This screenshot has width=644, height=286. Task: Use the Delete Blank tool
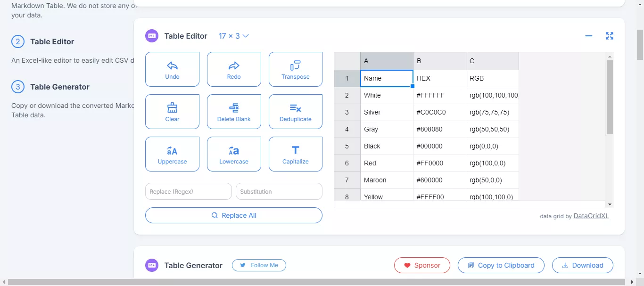click(x=234, y=111)
